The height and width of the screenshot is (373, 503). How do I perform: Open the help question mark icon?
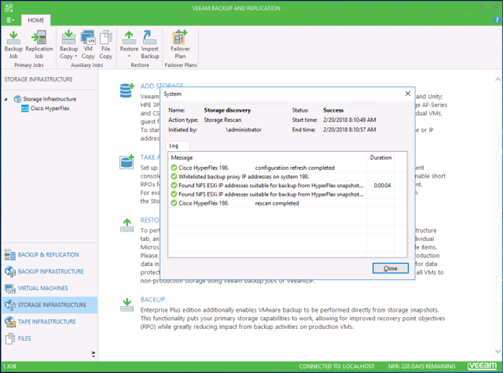tap(497, 20)
